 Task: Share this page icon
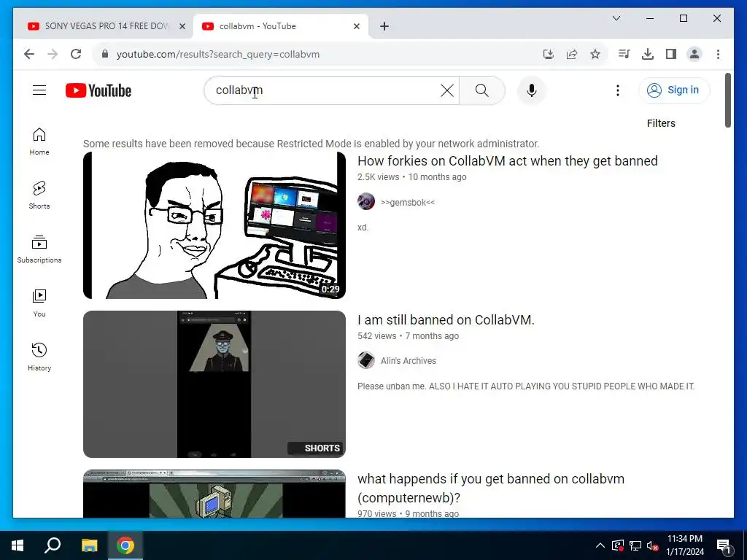point(572,54)
